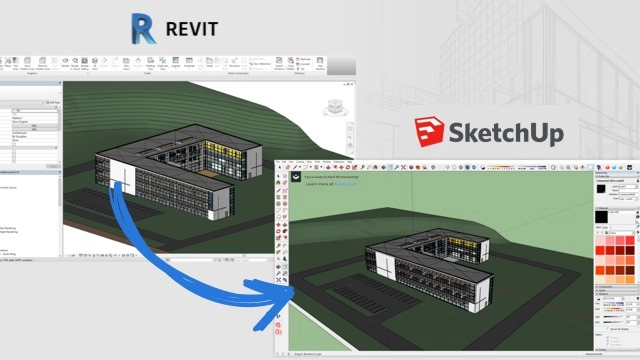Screen dimensions: 640x360
Task: Switch to Edit tab in SketchUp Materials
Action: (605, 227)
